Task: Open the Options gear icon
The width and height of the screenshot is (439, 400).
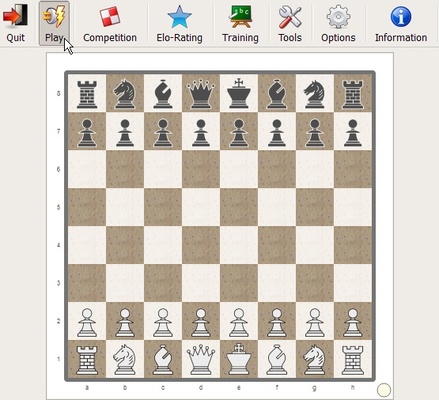Action: [x=338, y=17]
